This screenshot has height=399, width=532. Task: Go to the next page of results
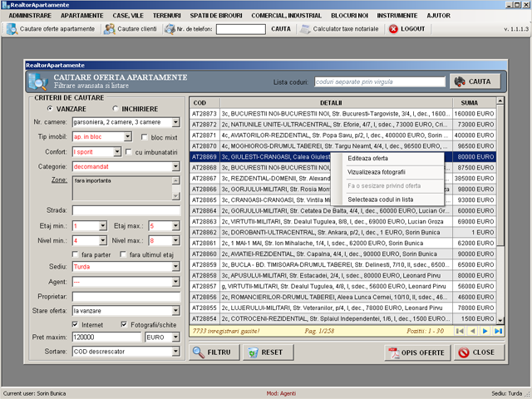click(x=486, y=331)
